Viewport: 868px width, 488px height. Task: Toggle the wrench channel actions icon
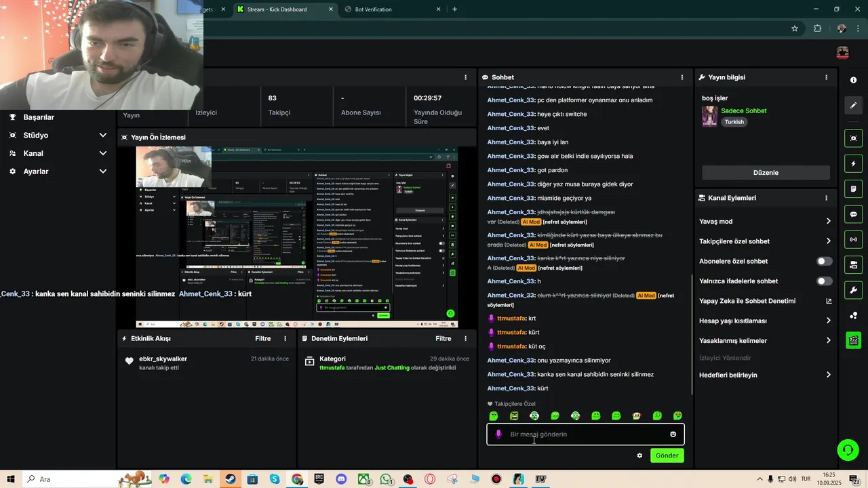[853, 290]
